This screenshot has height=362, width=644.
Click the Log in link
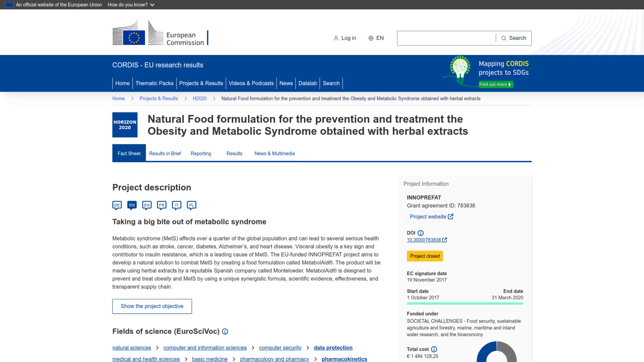(x=345, y=38)
